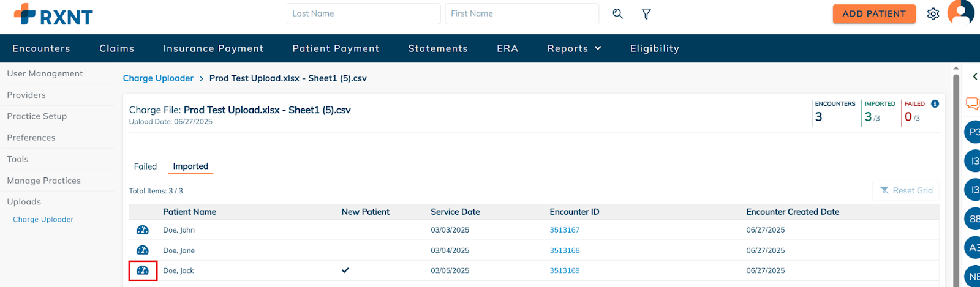This screenshot has height=287, width=980.
Task: Open the Insurance Payment menu
Action: pyautogui.click(x=213, y=48)
